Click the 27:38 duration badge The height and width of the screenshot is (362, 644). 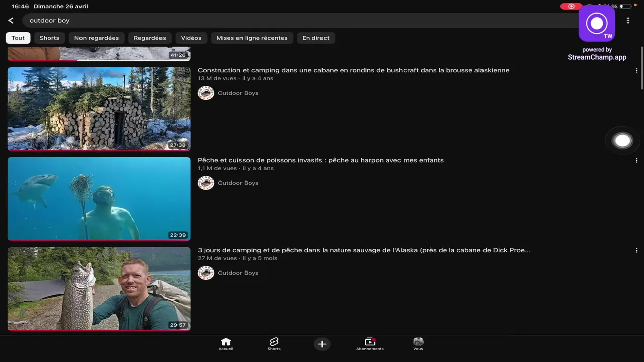[178, 145]
